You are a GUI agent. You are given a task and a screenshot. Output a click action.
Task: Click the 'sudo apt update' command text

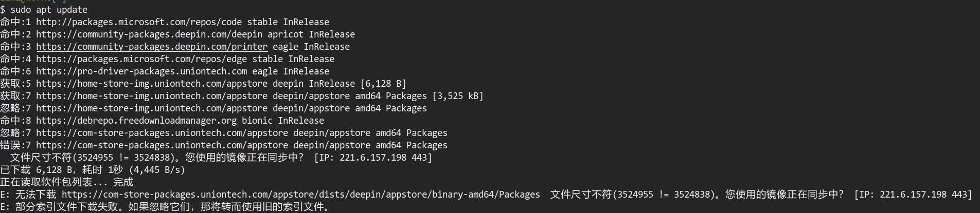(x=49, y=10)
